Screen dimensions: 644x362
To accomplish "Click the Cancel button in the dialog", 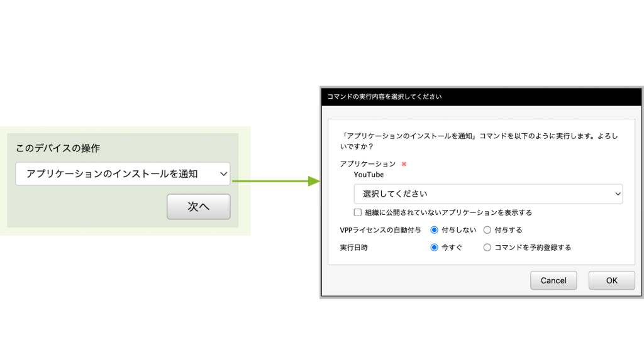I will point(553,280).
